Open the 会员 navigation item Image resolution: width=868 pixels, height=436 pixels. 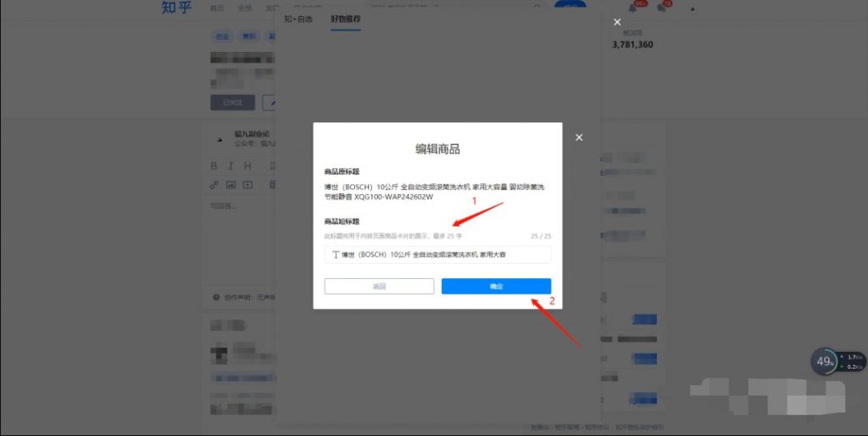[245, 8]
